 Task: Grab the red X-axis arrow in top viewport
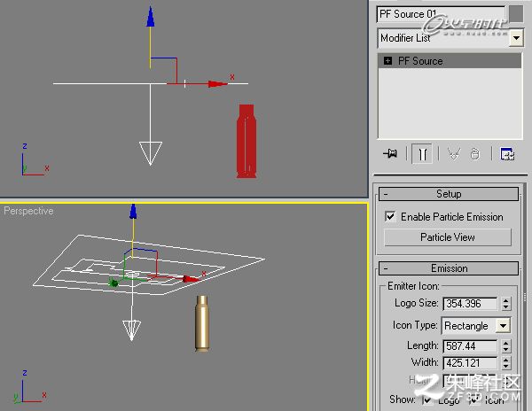[218, 83]
